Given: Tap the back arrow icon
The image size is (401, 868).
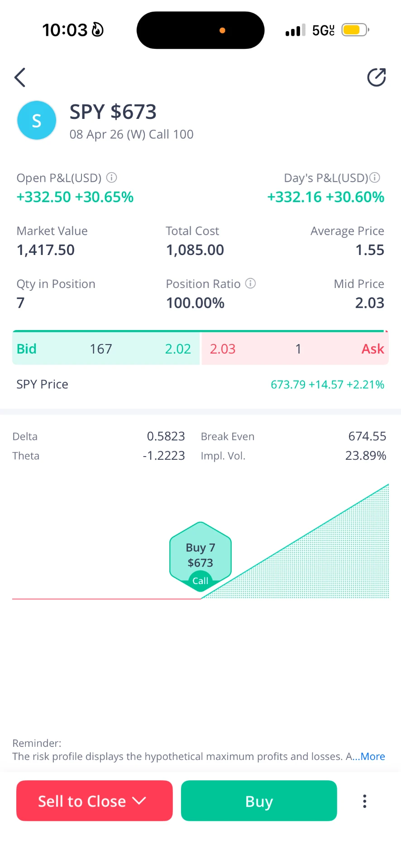Looking at the screenshot, I should [20, 77].
